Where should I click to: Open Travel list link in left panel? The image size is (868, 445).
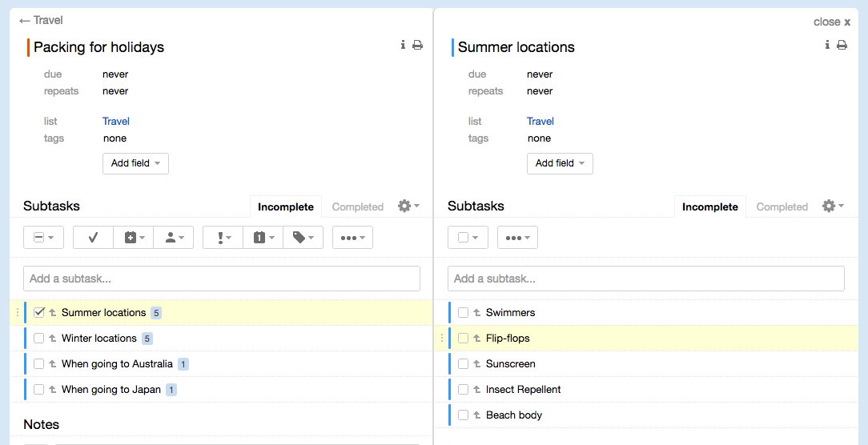[x=115, y=121]
